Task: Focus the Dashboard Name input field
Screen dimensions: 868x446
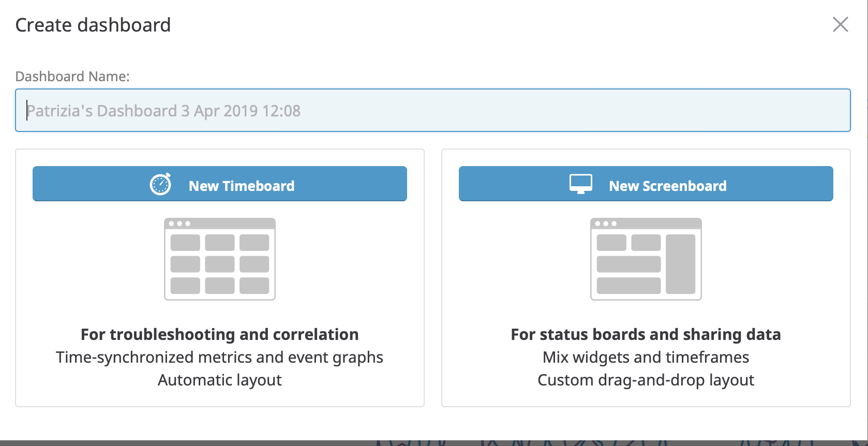Action: tap(433, 110)
